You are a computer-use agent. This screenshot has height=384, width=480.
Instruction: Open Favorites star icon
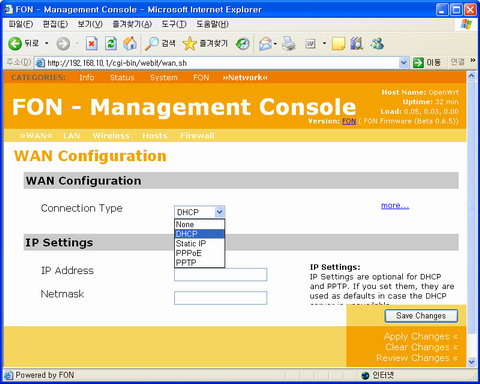point(190,44)
